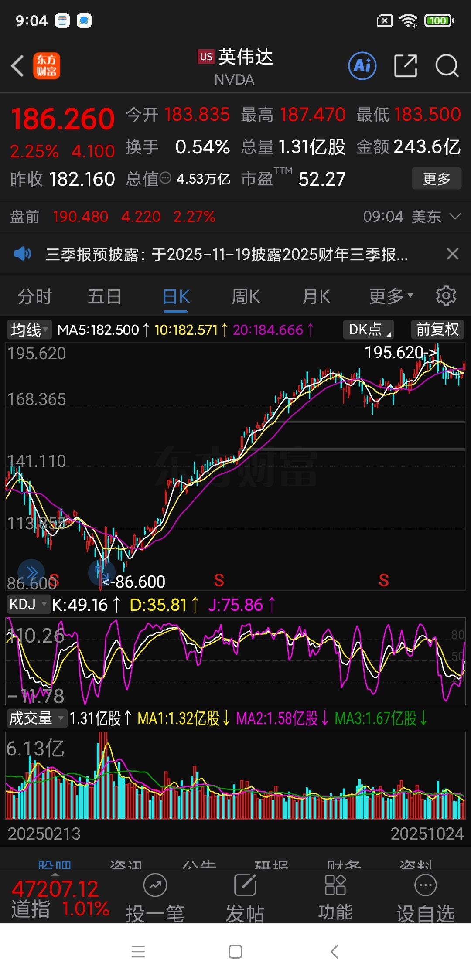The image size is (471, 980).
Task: Tap the back arrow icon
Action: click(x=17, y=66)
